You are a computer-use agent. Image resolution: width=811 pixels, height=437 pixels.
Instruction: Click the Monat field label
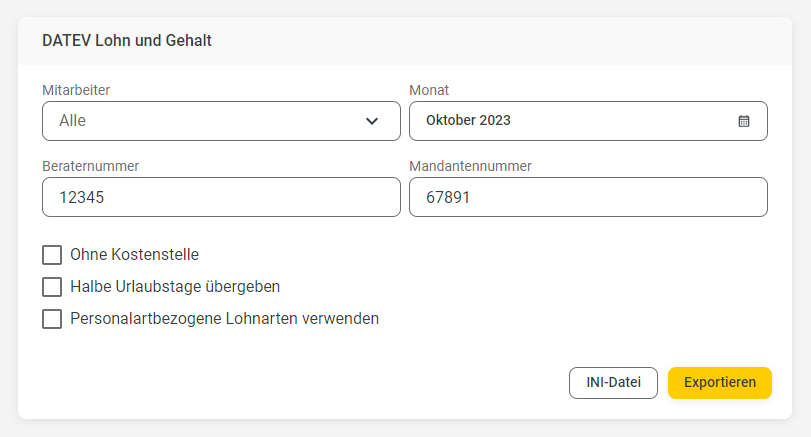click(x=429, y=90)
